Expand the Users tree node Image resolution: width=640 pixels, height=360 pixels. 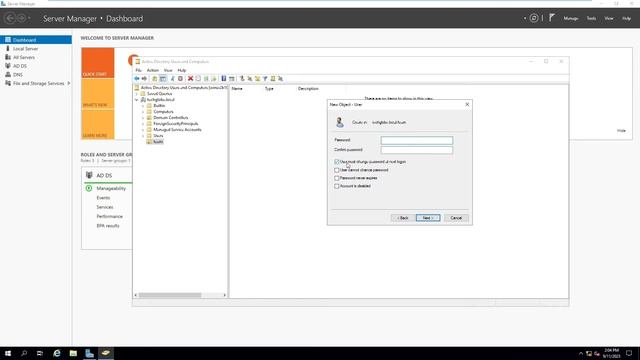point(143,136)
